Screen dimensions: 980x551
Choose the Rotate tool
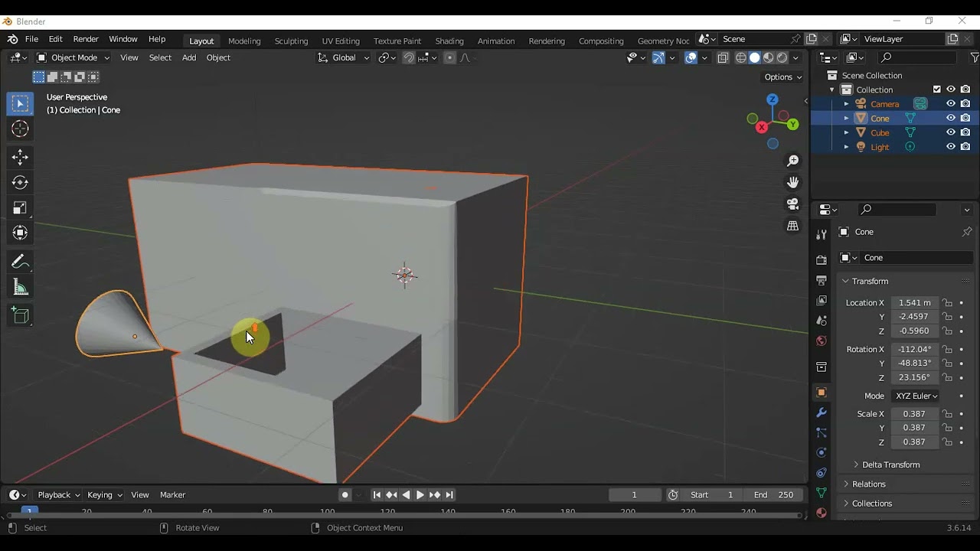21,182
